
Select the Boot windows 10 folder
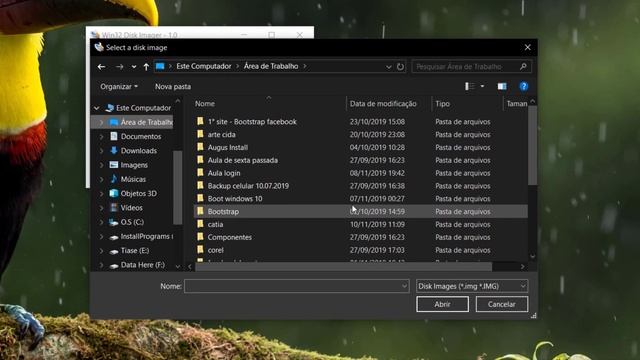235,199
